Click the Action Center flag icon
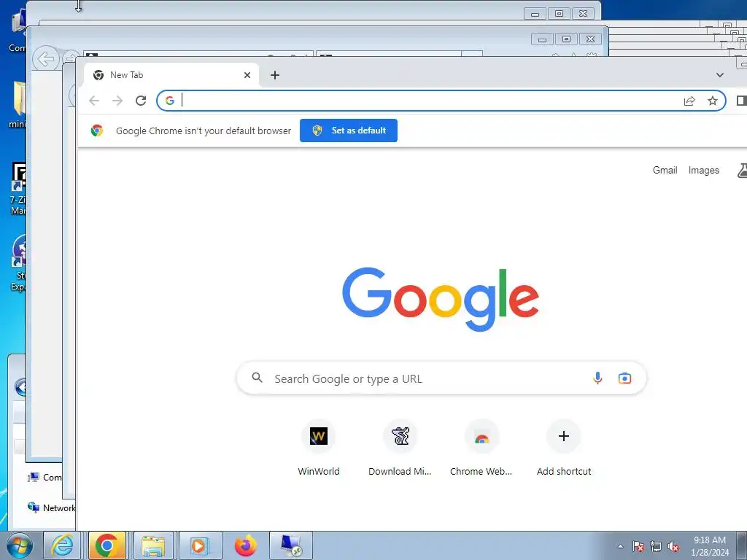This screenshot has width=747, height=560. pyautogui.click(x=638, y=546)
